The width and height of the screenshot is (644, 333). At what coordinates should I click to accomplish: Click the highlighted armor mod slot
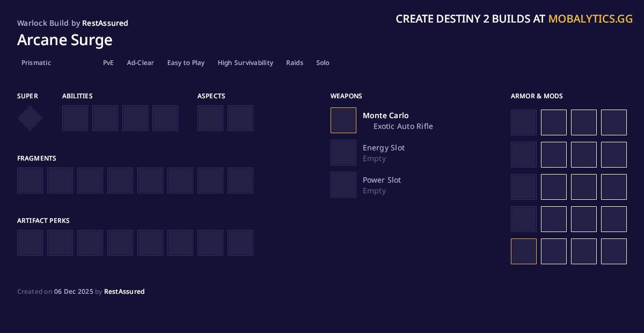(x=524, y=251)
